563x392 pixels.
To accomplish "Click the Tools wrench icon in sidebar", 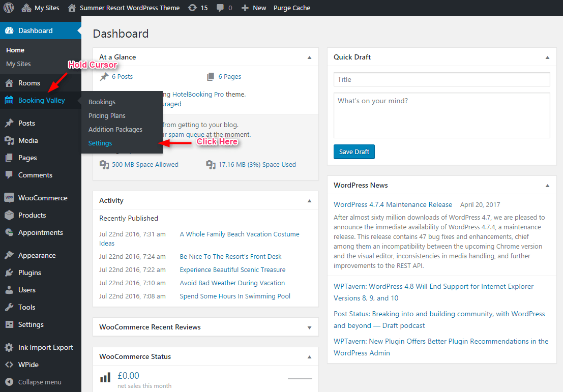I will pos(9,307).
